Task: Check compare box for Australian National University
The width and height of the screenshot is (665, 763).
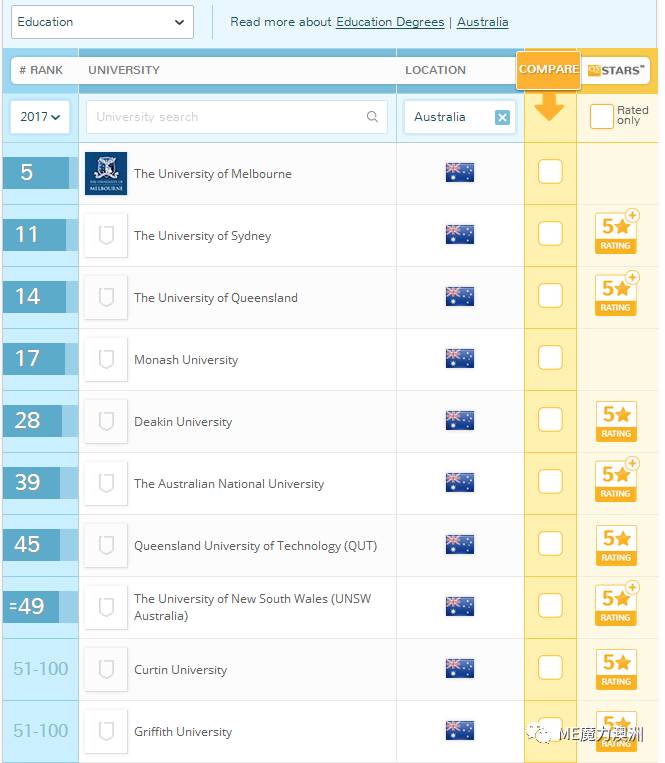Action: tap(550, 481)
